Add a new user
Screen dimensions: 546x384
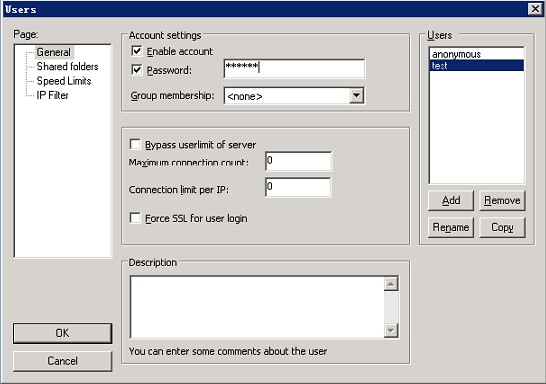point(451,201)
